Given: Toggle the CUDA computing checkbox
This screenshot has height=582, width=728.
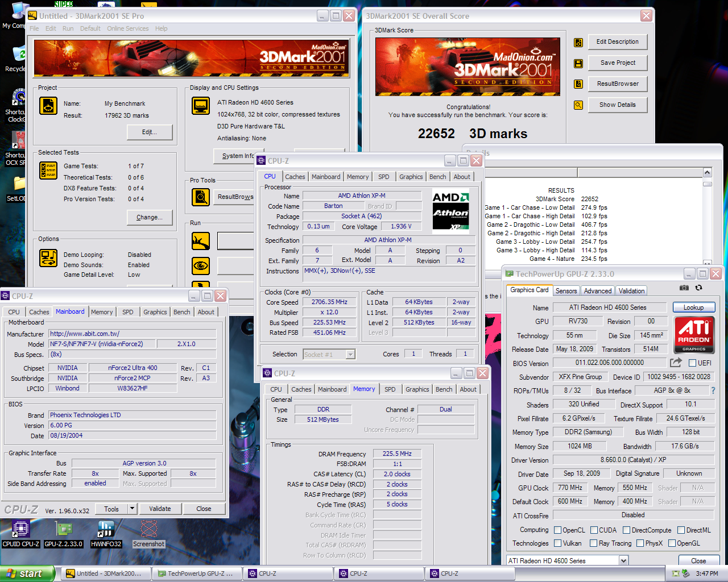Looking at the screenshot, I should coord(594,530).
